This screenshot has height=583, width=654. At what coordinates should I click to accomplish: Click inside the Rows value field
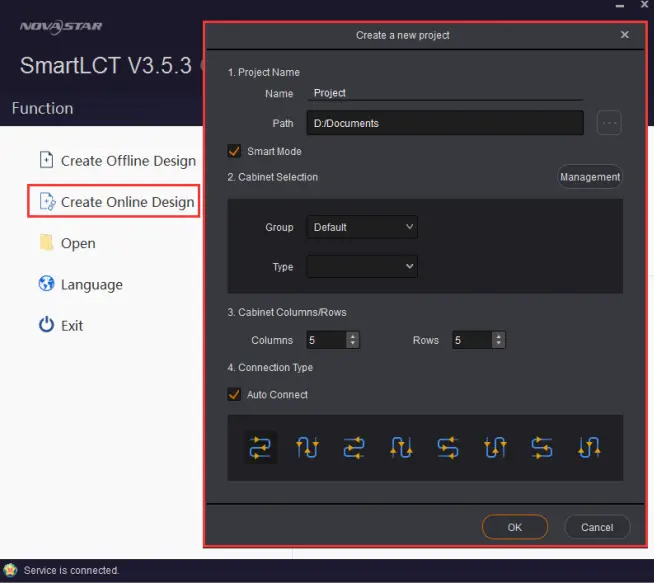tap(472, 340)
